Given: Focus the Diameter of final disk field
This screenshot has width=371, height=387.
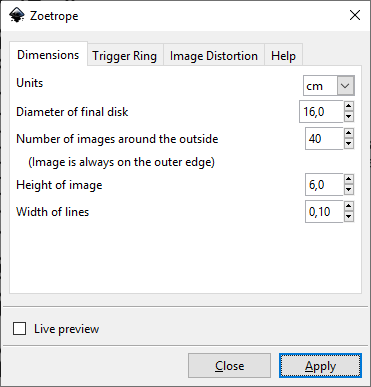Looking at the screenshot, I should [x=321, y=112].
